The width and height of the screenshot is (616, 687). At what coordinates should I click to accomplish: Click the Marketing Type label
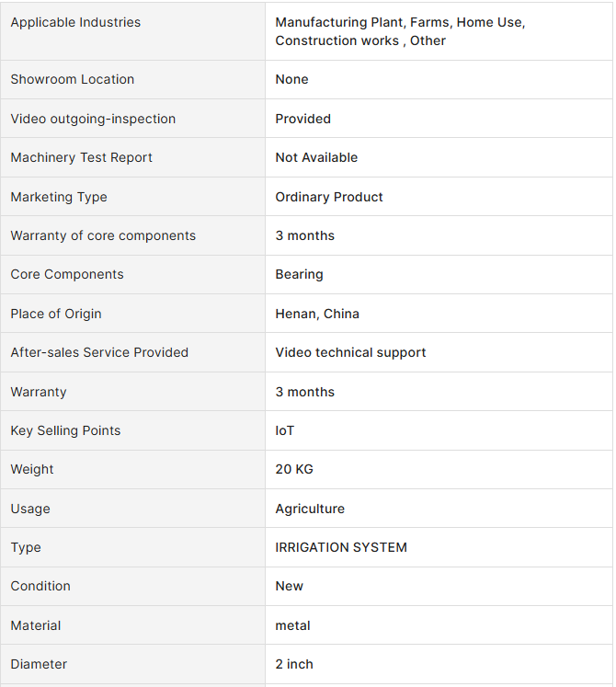pos(59,197)
